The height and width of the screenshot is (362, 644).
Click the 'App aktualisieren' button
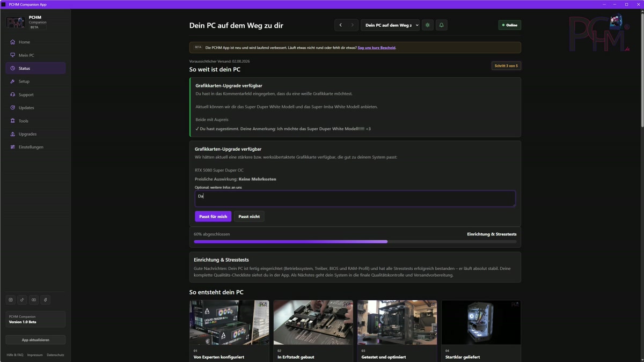pos(35,340)
